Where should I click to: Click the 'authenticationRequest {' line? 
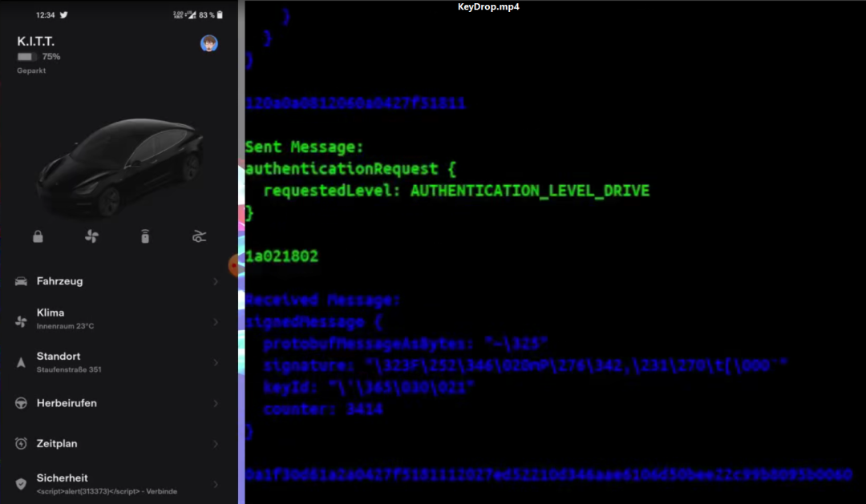[350, 169]
